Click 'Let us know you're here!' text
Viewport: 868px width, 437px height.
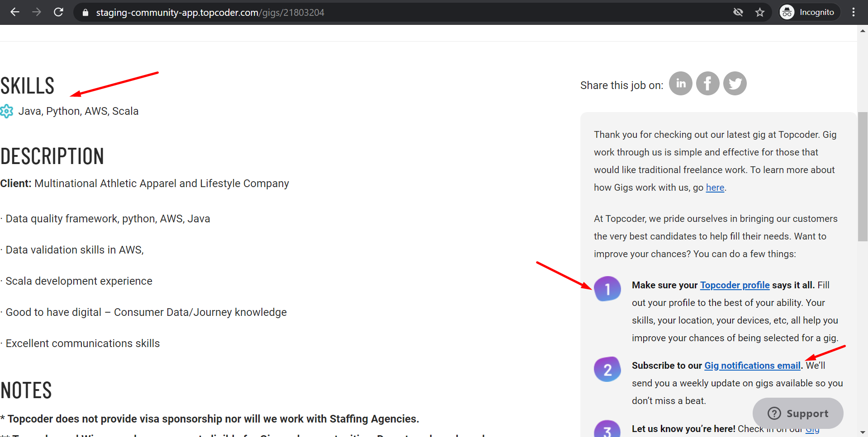pos(683,429)
